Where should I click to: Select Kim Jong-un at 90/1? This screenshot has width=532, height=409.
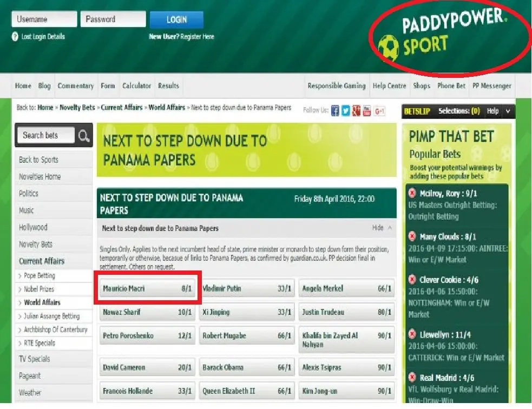click(x=346, y=391)
